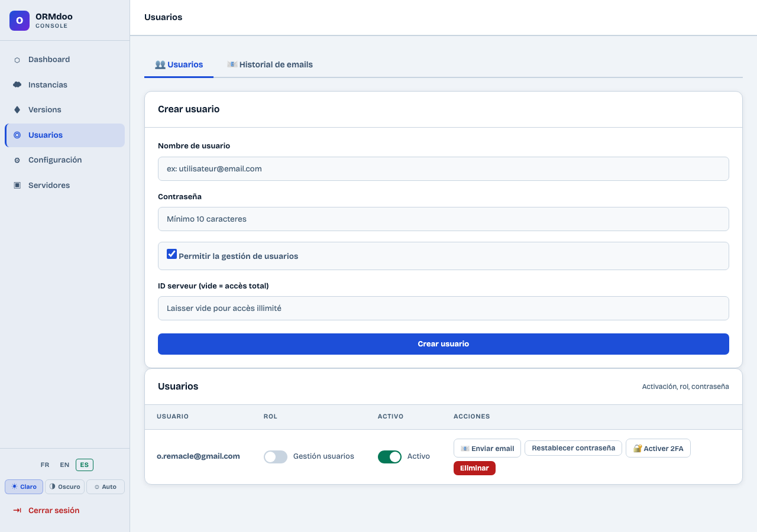Click the lock icon on Activer 2FA

[638, 449]
